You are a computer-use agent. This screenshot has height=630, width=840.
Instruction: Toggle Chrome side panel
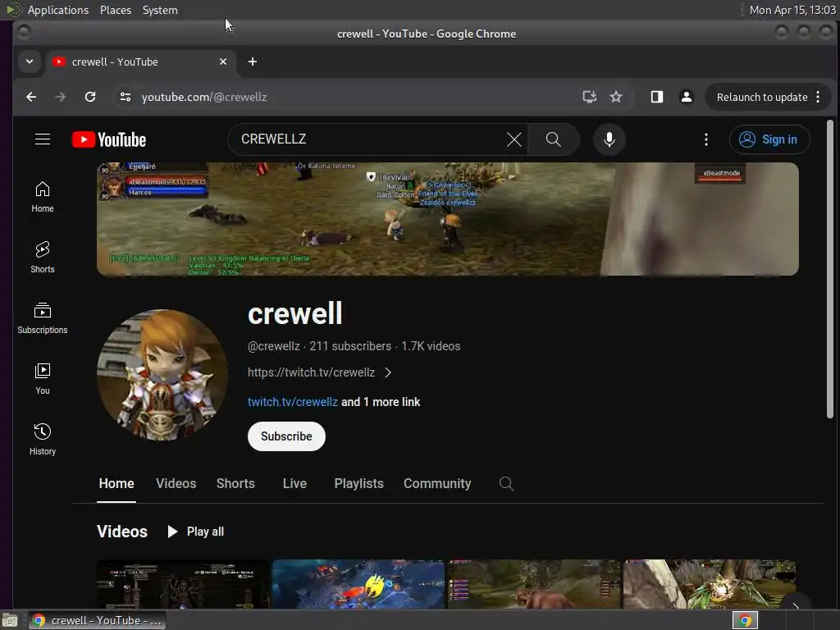click(657, 97)
